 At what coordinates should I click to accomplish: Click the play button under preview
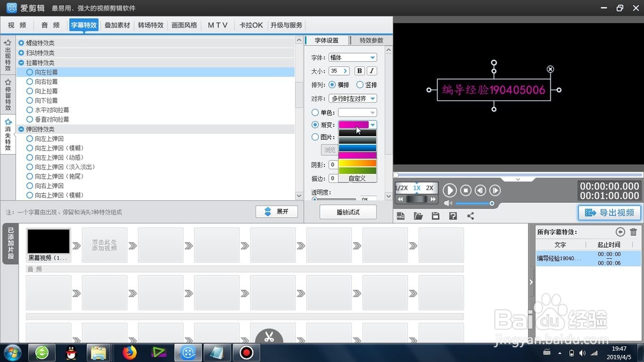pos(450,190)
